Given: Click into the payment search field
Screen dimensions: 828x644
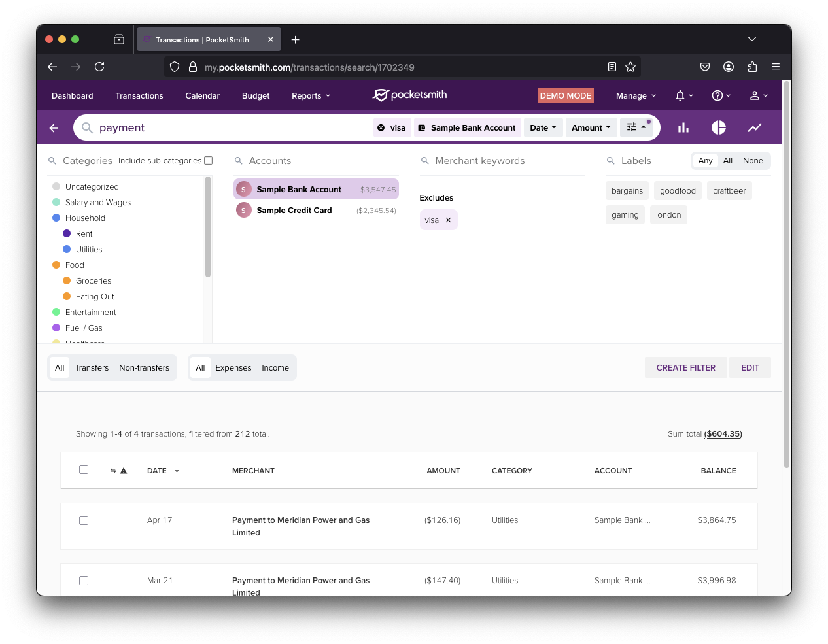Looking at the screenshot, I should tap(229, 128).
